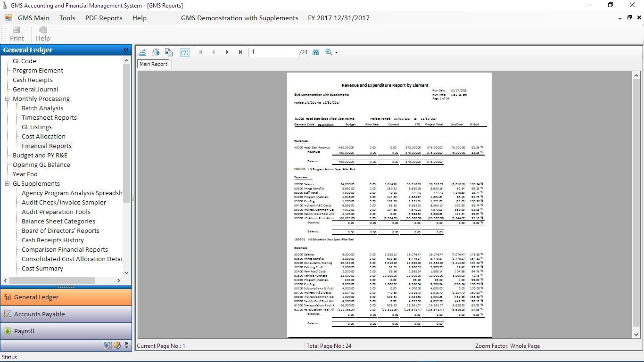Open Budget and PY R&E item
Image resolution: width=644 pixels, height=362 pixels.
click(40, 155)
